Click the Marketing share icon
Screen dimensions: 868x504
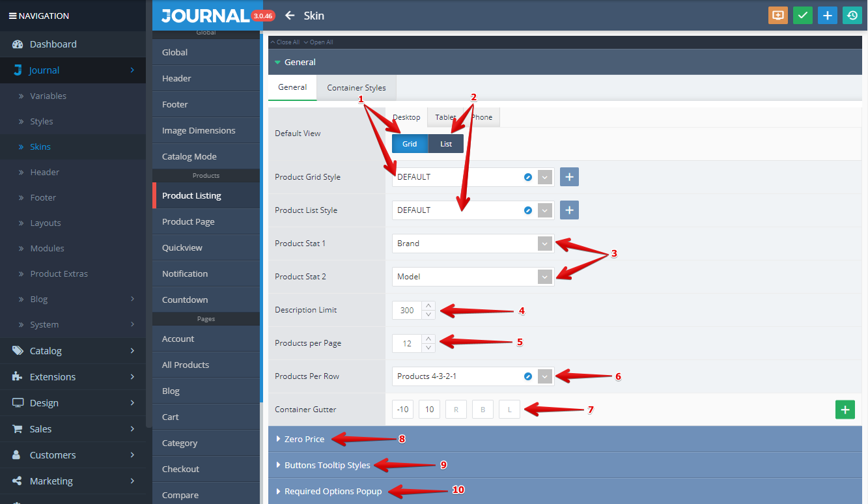[18, 481]
